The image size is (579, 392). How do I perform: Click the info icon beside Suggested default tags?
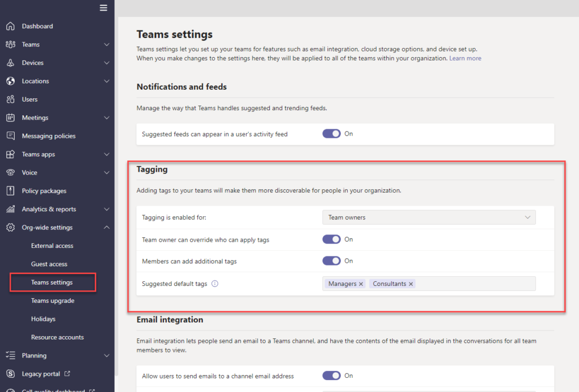[214, 284]
